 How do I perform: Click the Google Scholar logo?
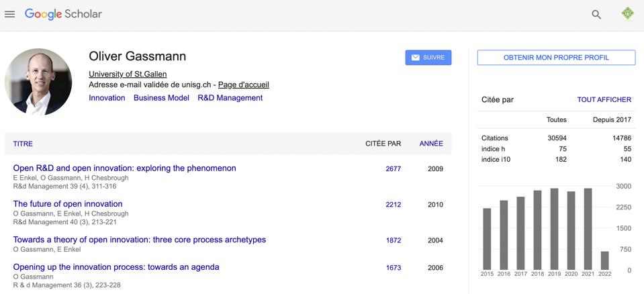pyautogui.click(x=63, y=14)
